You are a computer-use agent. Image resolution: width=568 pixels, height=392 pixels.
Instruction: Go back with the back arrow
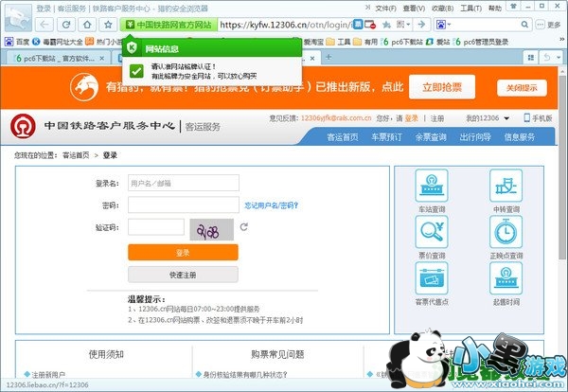pyautogui.click(x=44, y=25)
